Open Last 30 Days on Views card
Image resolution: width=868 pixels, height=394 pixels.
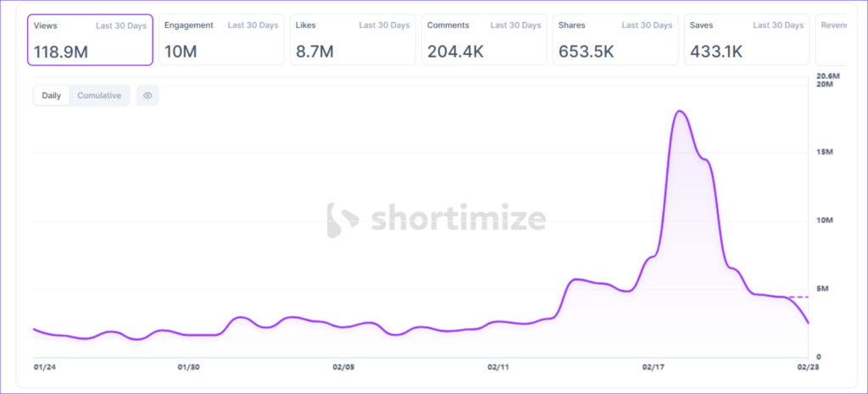point(121,25)
